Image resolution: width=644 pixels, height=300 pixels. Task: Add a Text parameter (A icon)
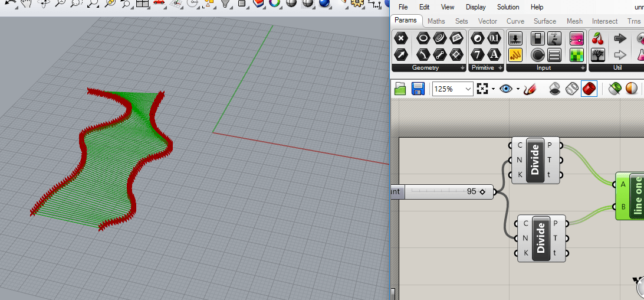pyautogui.click(x=494, y=54)
